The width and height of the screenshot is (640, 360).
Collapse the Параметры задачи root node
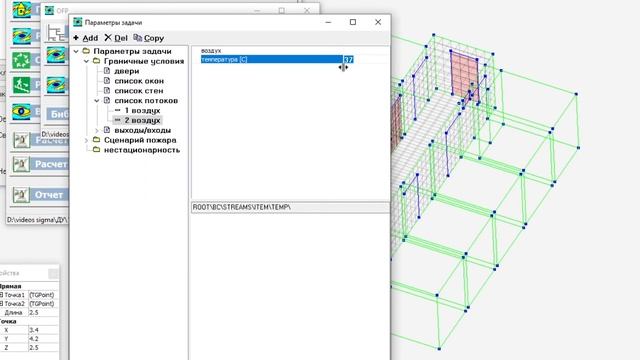(x=76, y=51)
